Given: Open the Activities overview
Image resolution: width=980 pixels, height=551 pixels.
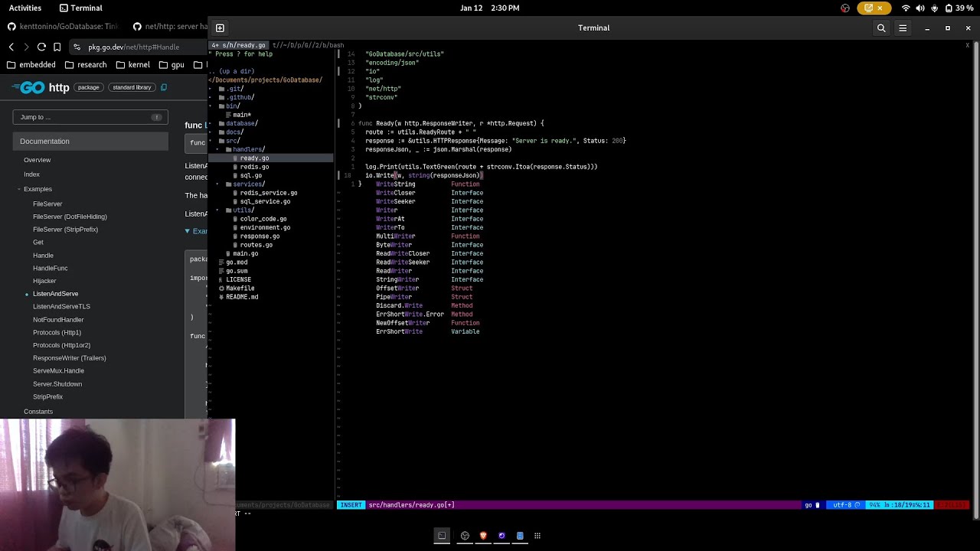Looking at the screenshot, I should (x=25, y=8).
